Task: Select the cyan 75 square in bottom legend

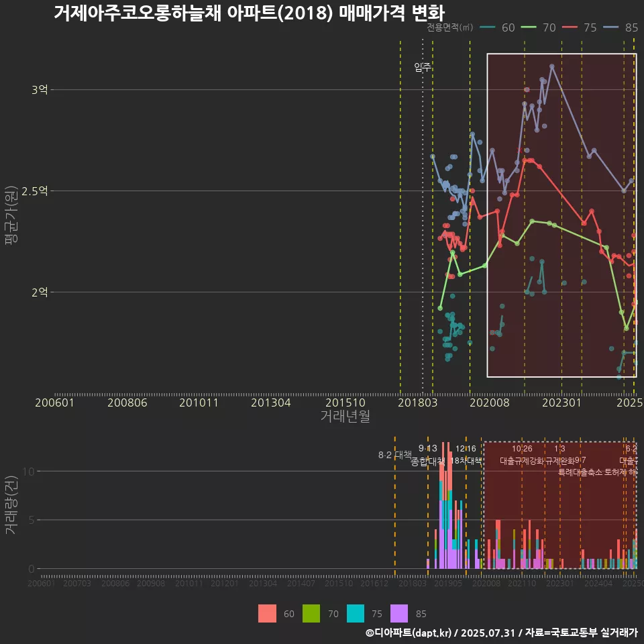Action: (x=356, y=614)
